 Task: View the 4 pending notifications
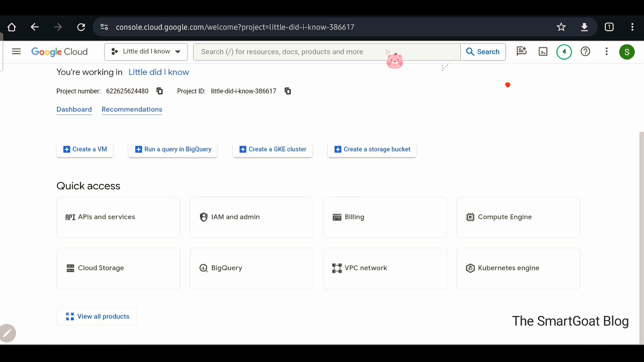(564, 52)
